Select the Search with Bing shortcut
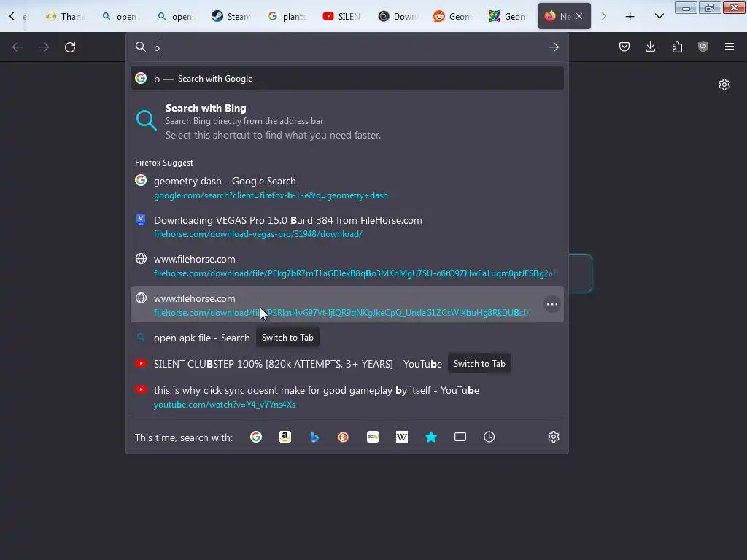 [347, 122]
